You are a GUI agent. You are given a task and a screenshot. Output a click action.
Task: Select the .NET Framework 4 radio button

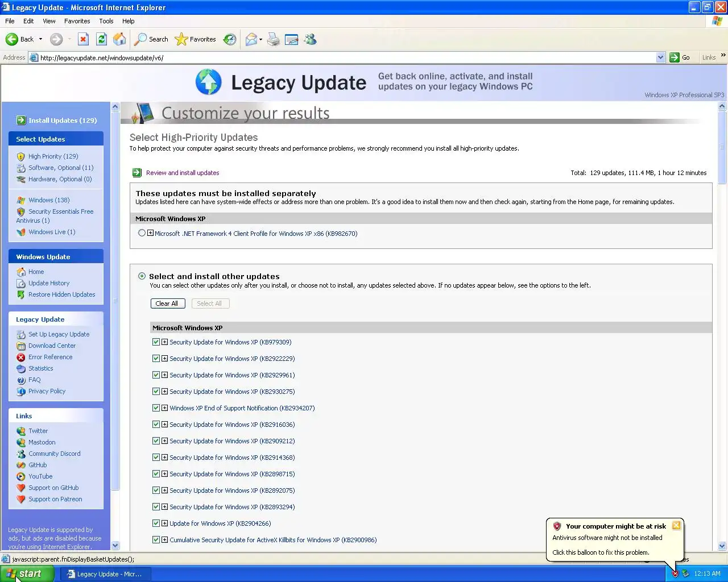click(x=142, y=233)
